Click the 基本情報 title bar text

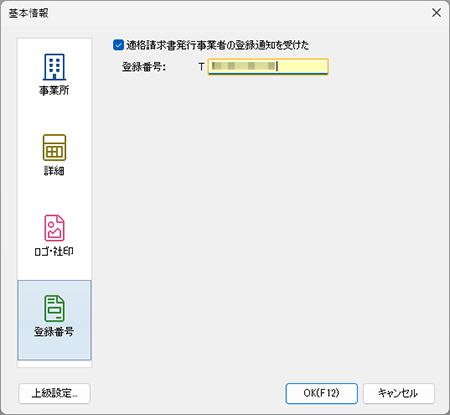click(x=29, y=13)
